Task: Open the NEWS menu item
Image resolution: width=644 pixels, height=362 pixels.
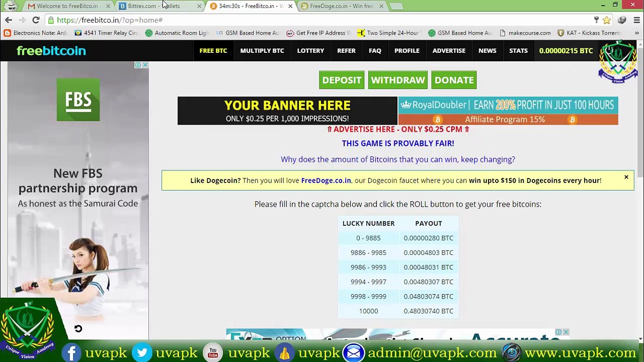Action: tap(488, 51)
